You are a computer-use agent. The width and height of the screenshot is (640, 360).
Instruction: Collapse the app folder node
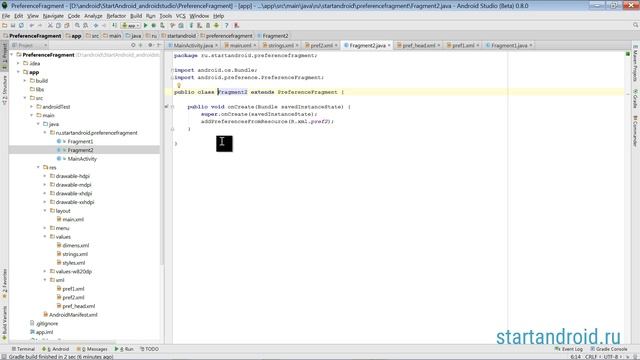point(18,72)
